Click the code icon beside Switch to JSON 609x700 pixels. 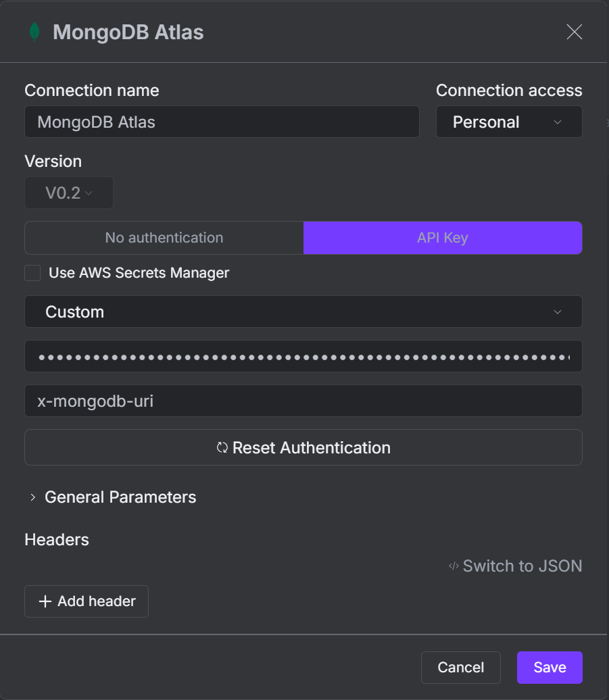(453, 566)
